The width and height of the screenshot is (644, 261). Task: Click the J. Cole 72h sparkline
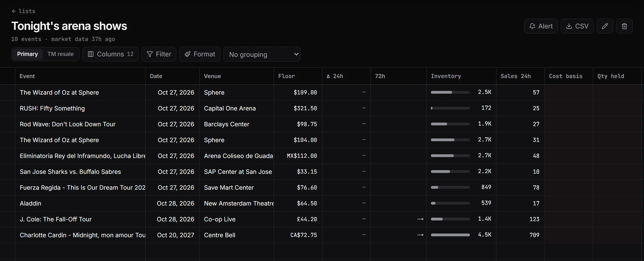pyautogui.click(x=420, y=219)
